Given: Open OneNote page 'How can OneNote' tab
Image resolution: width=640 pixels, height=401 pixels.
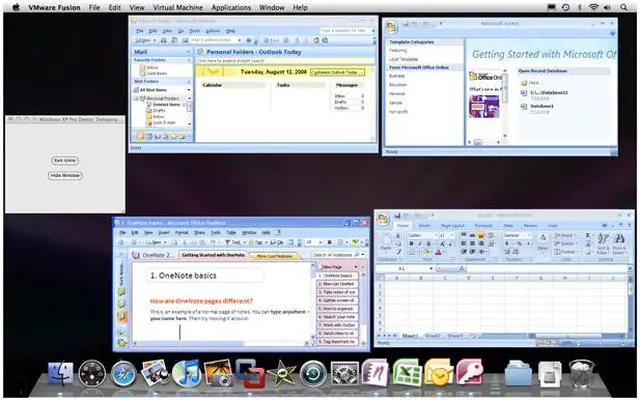Looking at the screenshot, I should tap(338, 284).
